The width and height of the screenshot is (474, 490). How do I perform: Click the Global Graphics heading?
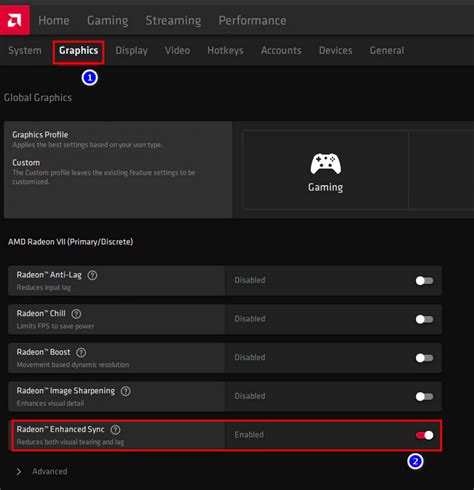click(38, 98)
